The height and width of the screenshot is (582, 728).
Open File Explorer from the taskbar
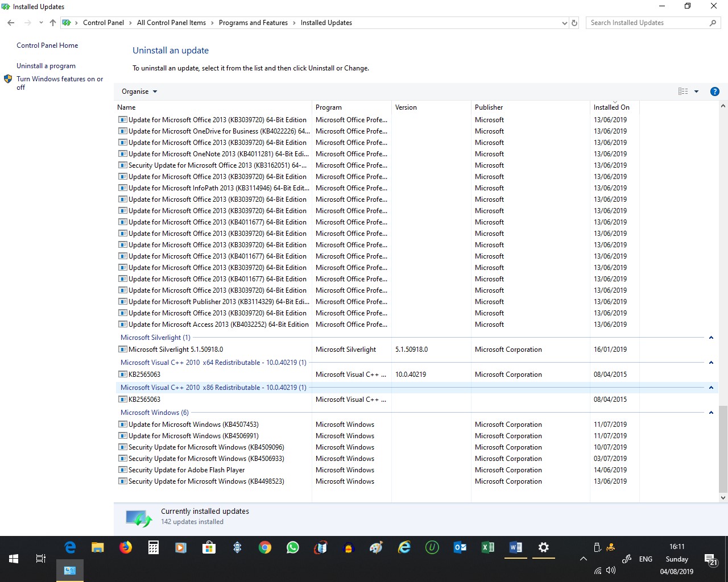coord(98,547)
